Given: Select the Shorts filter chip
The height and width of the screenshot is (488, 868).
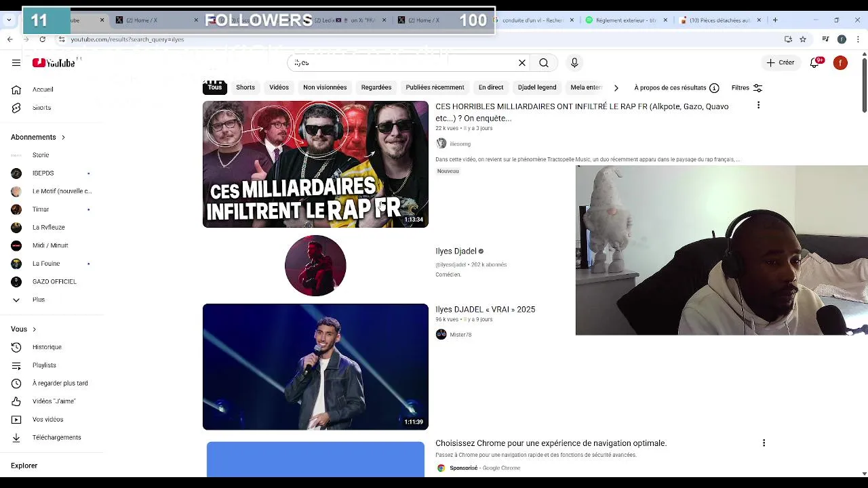Looking at the screenshot, I should [x=245, y=87].
